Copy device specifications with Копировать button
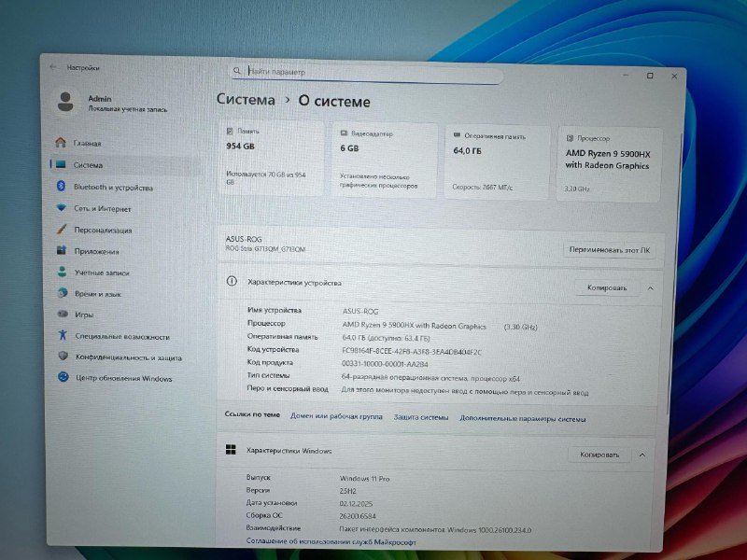 [606, 288]
